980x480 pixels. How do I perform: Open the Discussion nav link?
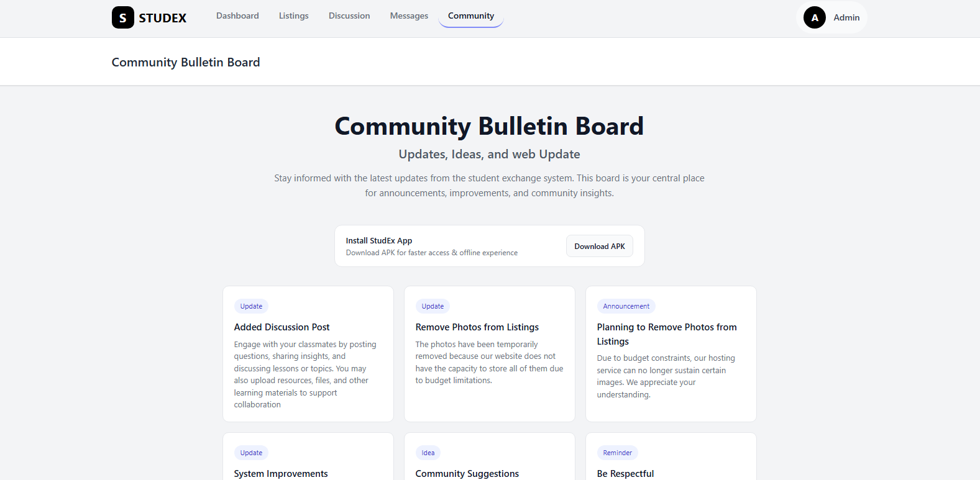pyautogui.click(x=349, y=16)
